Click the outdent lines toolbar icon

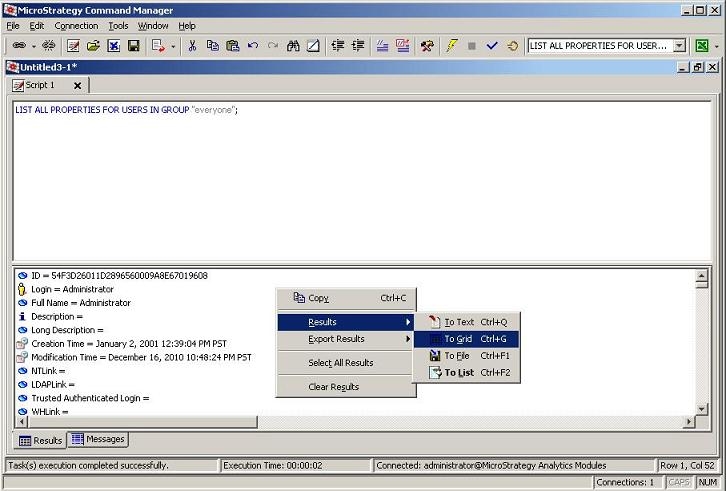click(x=358, y=45)
